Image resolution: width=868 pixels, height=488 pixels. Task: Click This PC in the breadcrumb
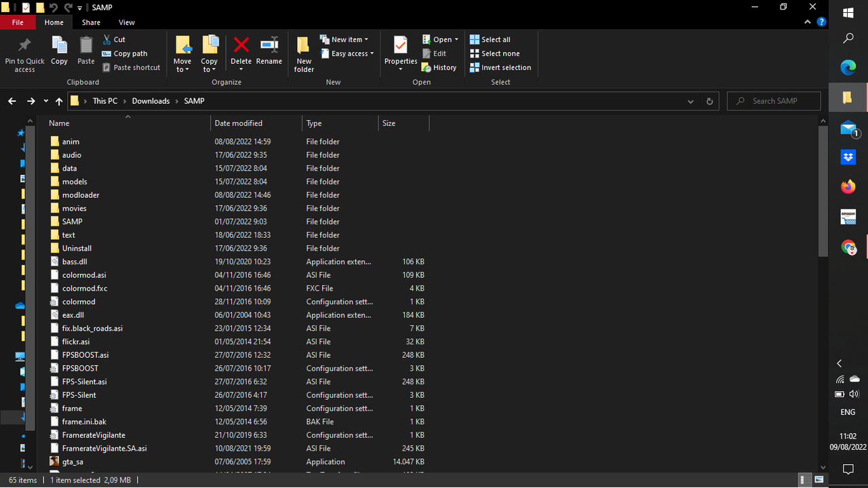[x=105, y=101]
